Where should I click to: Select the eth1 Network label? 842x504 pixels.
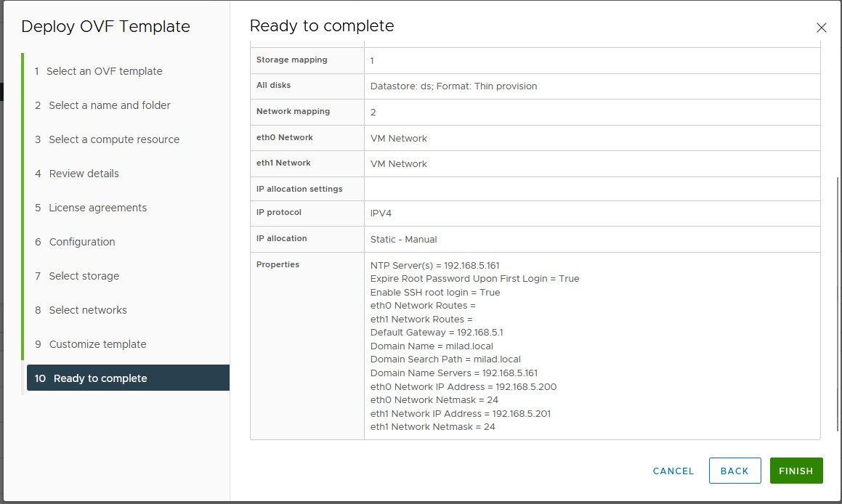point(283,163)
